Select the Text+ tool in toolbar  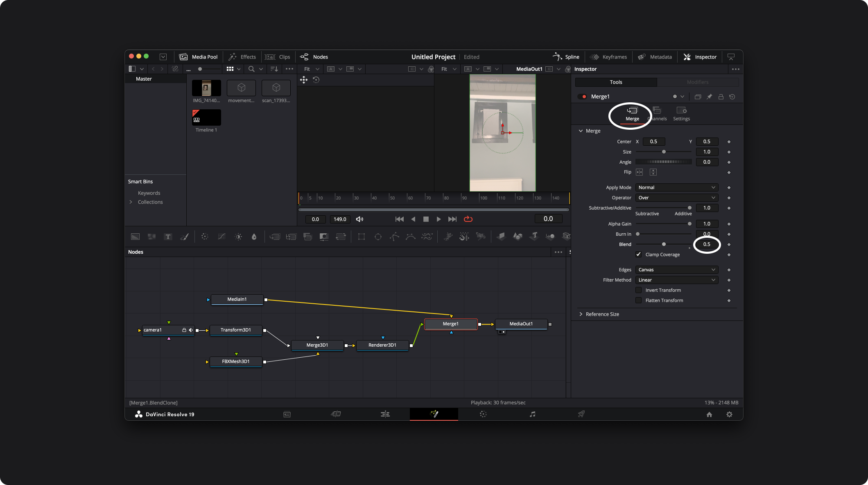(168, 237)
